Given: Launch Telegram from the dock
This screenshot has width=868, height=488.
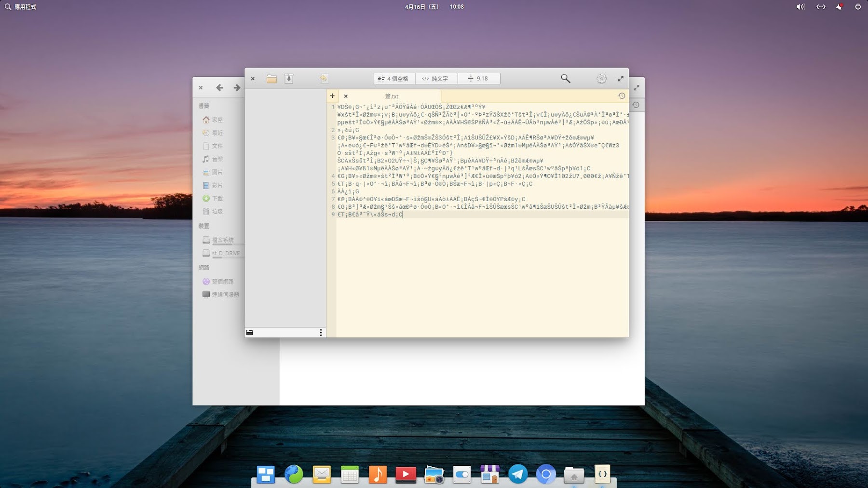Looking at the screenshot, I should click(x=518, y=474).
